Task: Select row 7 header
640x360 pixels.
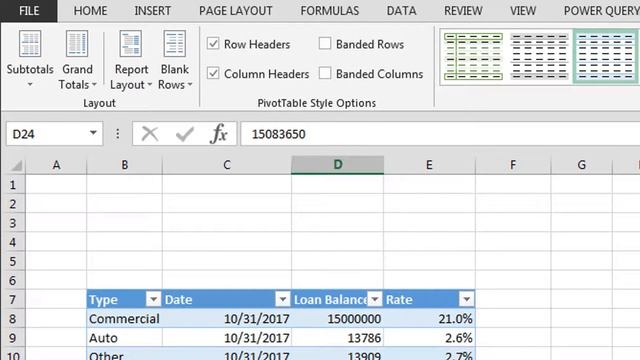Action: [13, 299]
